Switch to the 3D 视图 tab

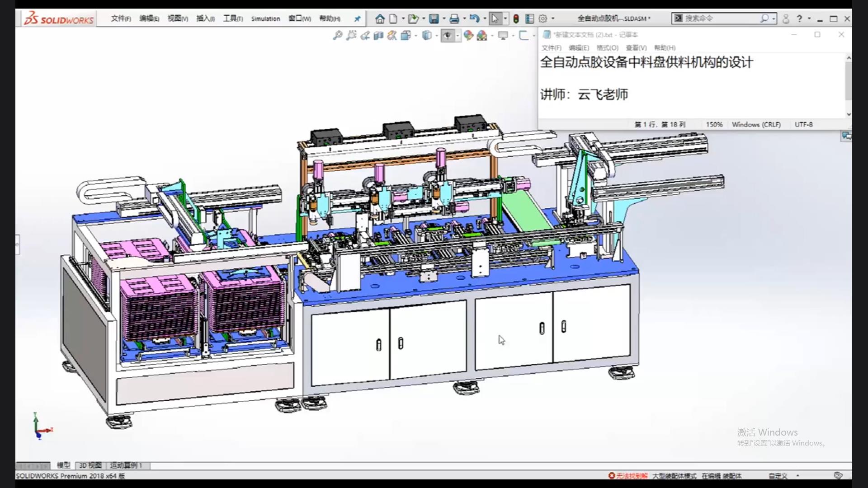click(x=90, y=465)
